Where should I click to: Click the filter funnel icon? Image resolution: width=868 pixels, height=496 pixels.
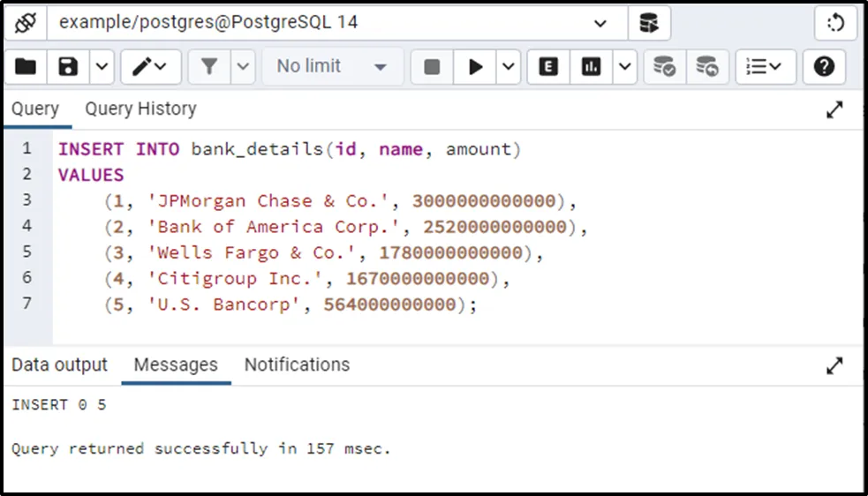click(x=209, y=67)
